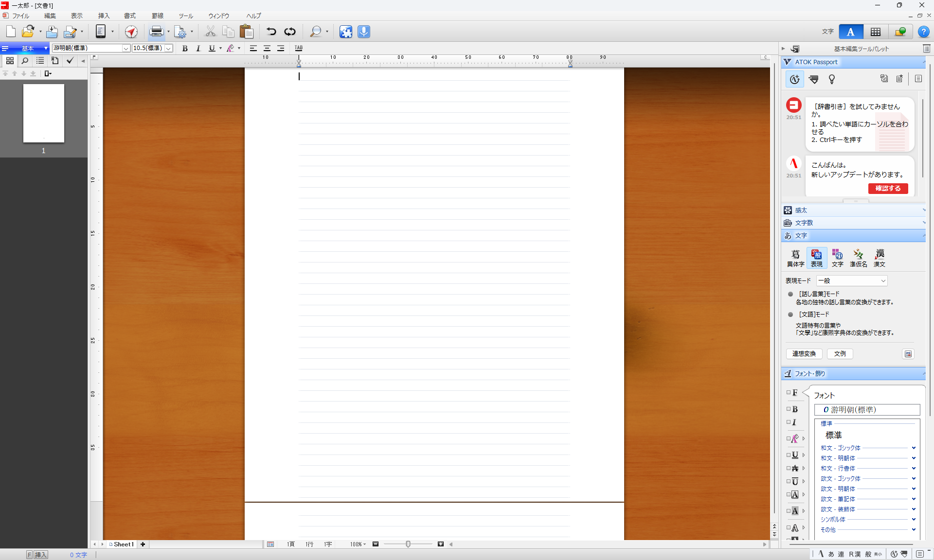This screenshot has width=934, height=560.
Task: Click the 連想変換 button
Action: [x=804, y=353]
